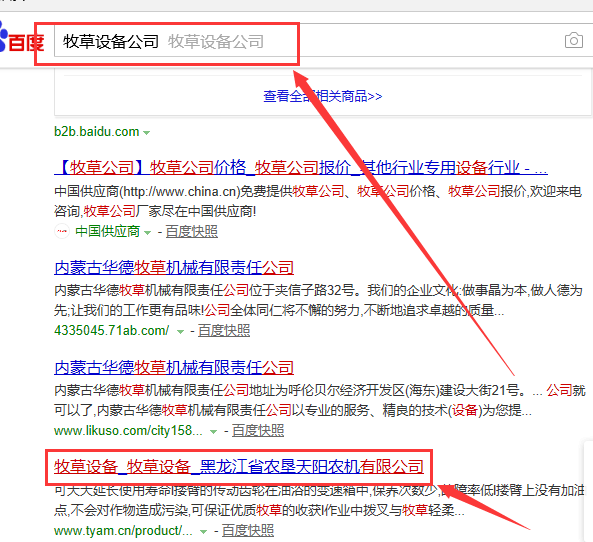Expand dropdown next to 中国供应商
This screenshot has width=593, height=542.
[x=147, y=232]
